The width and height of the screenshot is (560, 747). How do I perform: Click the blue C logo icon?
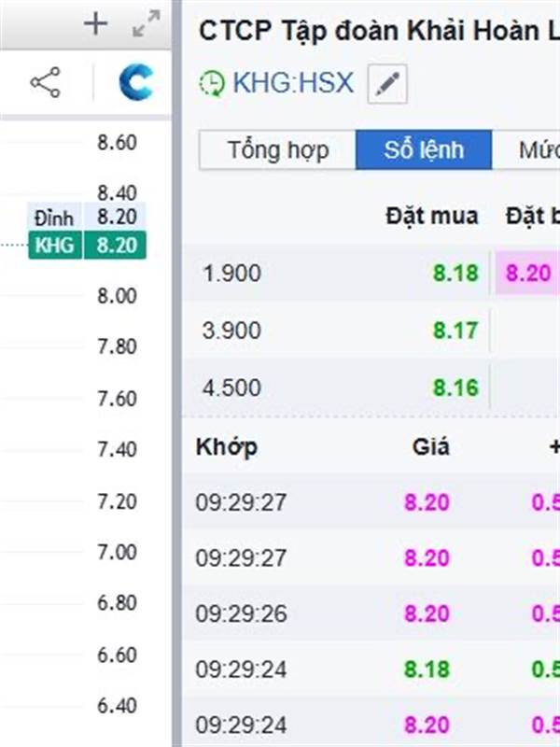(136, 82)
